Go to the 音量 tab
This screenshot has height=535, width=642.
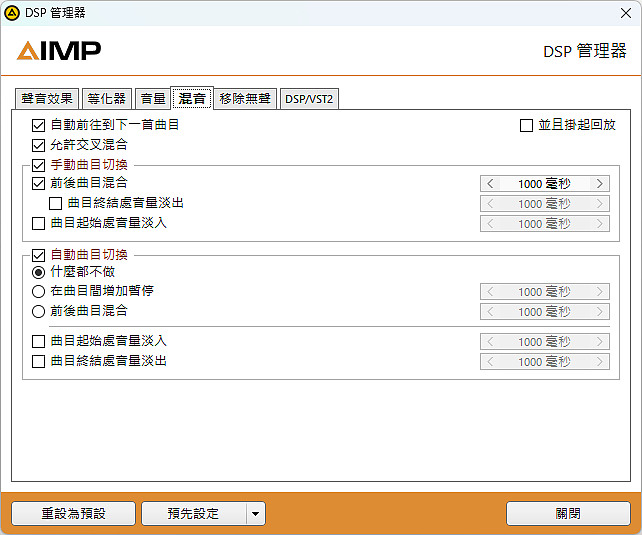(x=153, y=99)
